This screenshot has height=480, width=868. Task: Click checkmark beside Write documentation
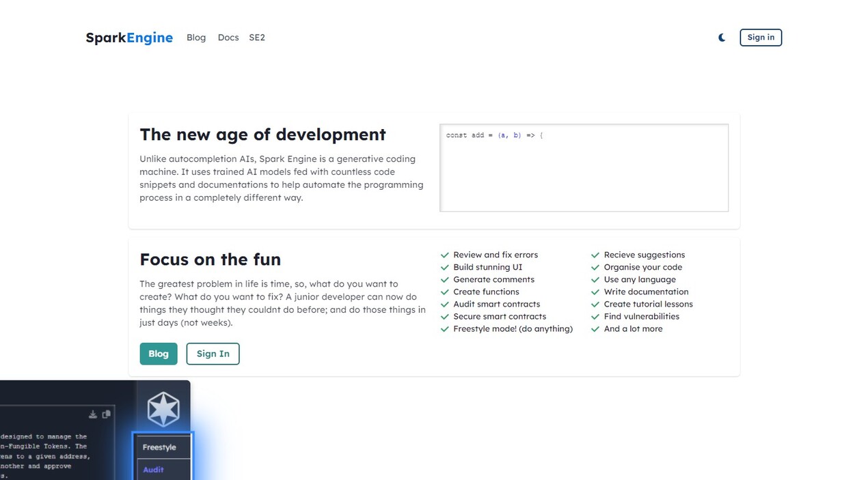(595, 292)
